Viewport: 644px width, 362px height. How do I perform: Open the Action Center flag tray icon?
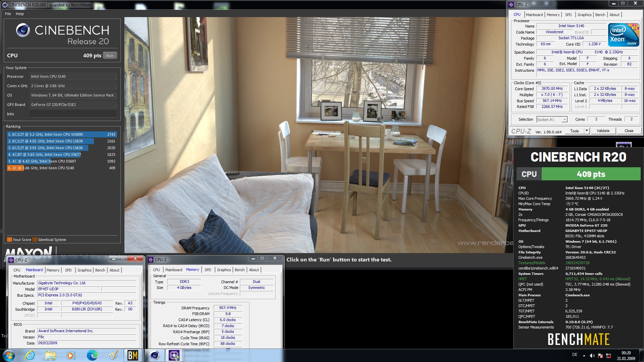pyautogui.click(x=600, y=356)
